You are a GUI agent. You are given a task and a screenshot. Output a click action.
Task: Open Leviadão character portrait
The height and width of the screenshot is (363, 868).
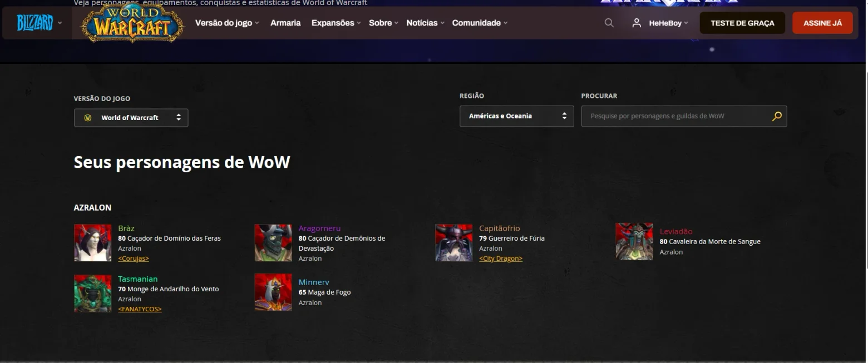tap(634, 241)
